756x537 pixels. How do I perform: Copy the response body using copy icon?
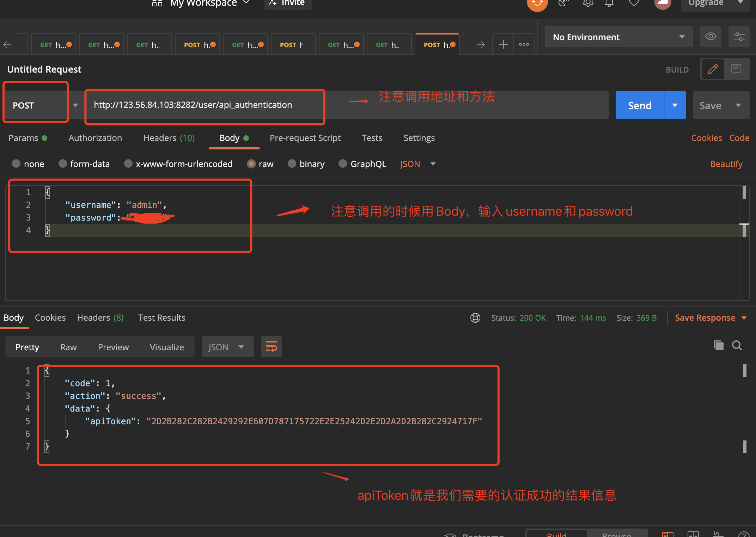tap(719, 346)
